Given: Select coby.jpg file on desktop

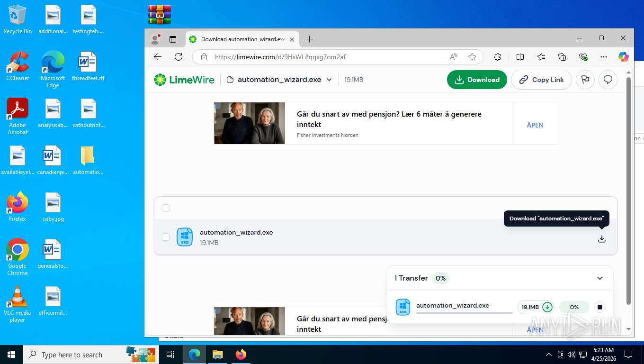Looking at the screenshot, I should pyautogui.click(x=53, y=207).
